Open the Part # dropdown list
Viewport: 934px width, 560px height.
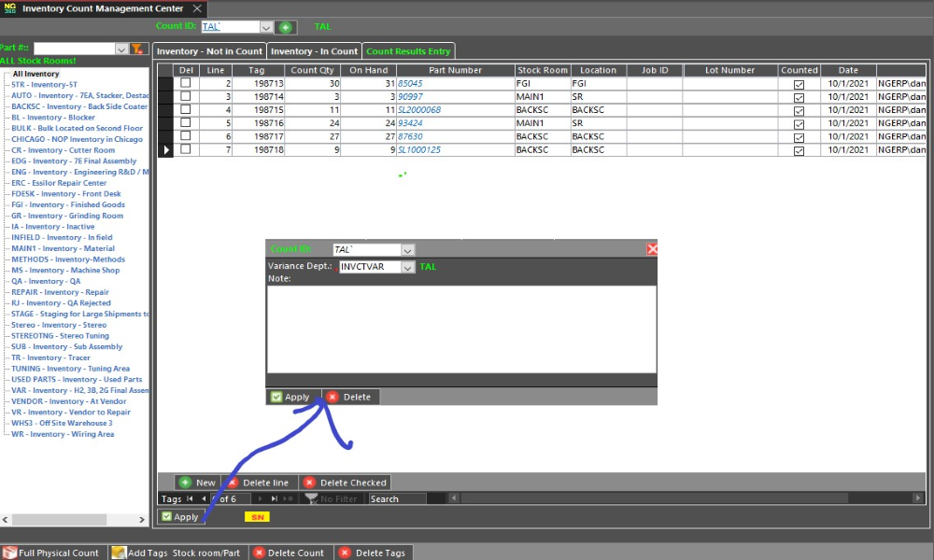click(121, 49)
